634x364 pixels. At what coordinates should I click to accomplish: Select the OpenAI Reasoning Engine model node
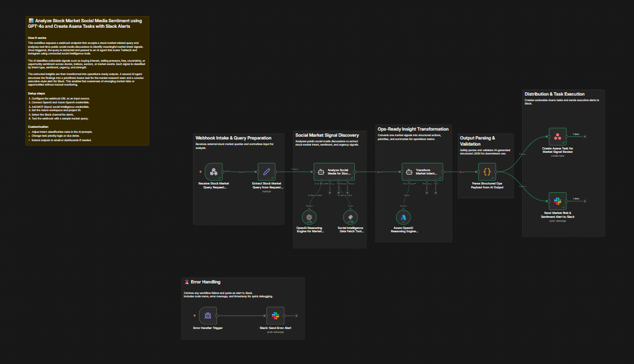[310, 217]
